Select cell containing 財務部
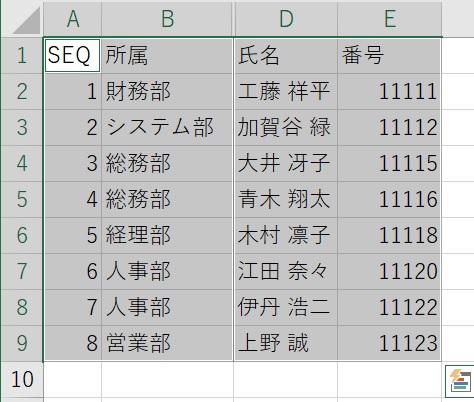 (x=167, y=91)
